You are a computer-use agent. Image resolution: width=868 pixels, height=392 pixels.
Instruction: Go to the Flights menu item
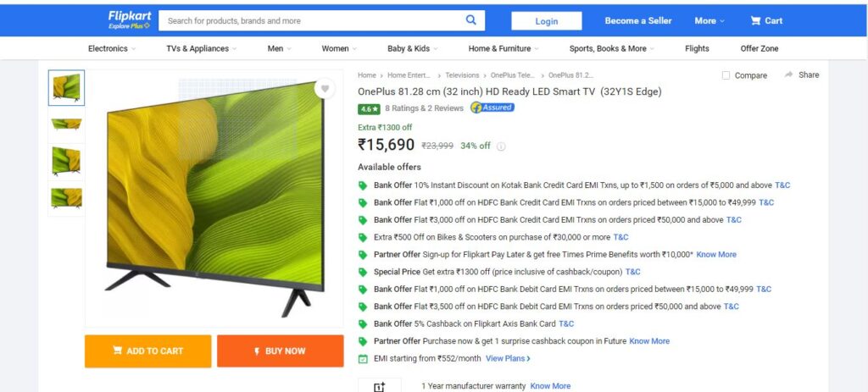pos(697,48)
